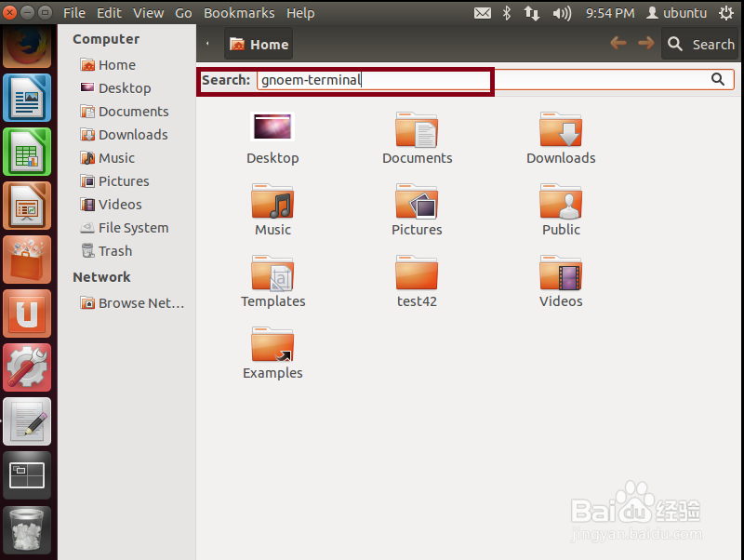Image resolution: width=744 pixels, height=560 pixels.
Task: Open the text editor launcher icon
Action: pos(27,422)
